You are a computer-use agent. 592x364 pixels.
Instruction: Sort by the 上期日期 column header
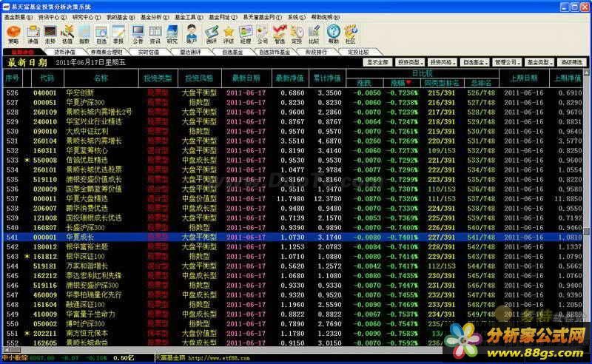(x=524, y=78)
